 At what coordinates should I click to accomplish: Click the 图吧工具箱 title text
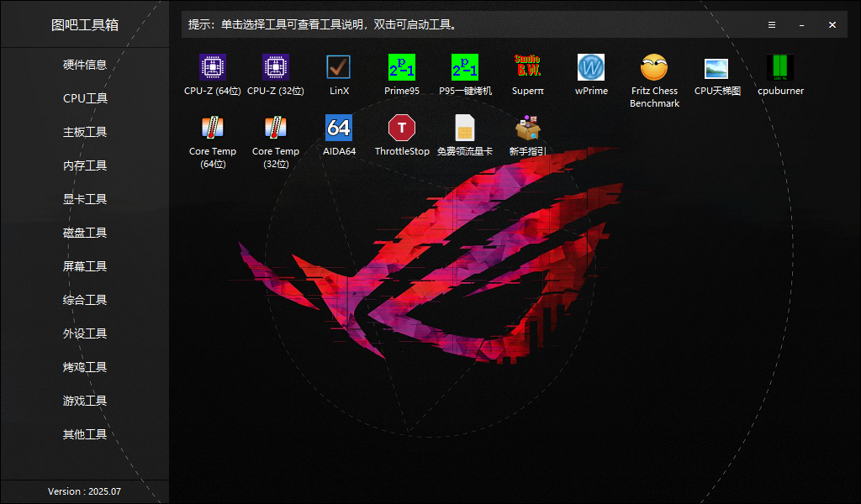85,24
